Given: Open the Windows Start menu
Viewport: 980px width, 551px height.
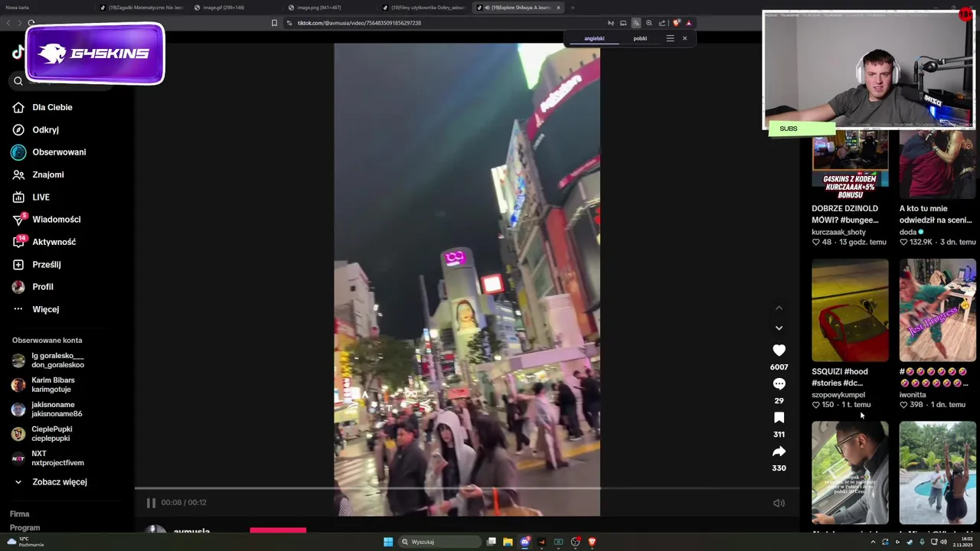Looking at the screenshot, I should click(x=388, y=542).
